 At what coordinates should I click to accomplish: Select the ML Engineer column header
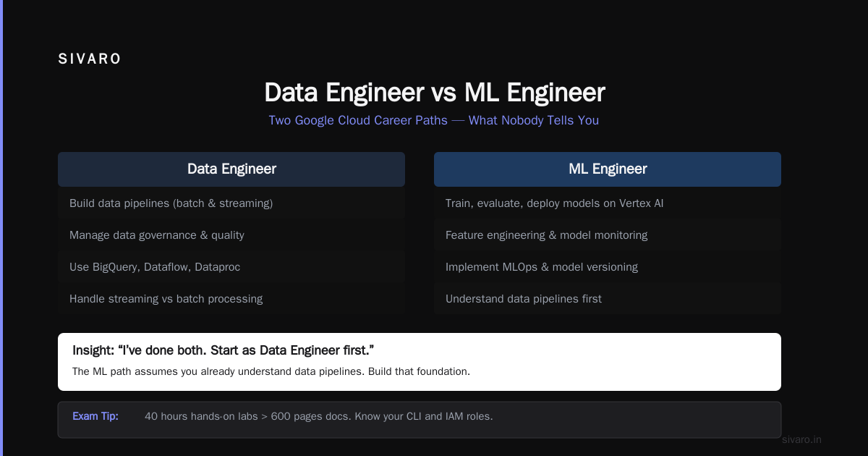tap(608, 169)
